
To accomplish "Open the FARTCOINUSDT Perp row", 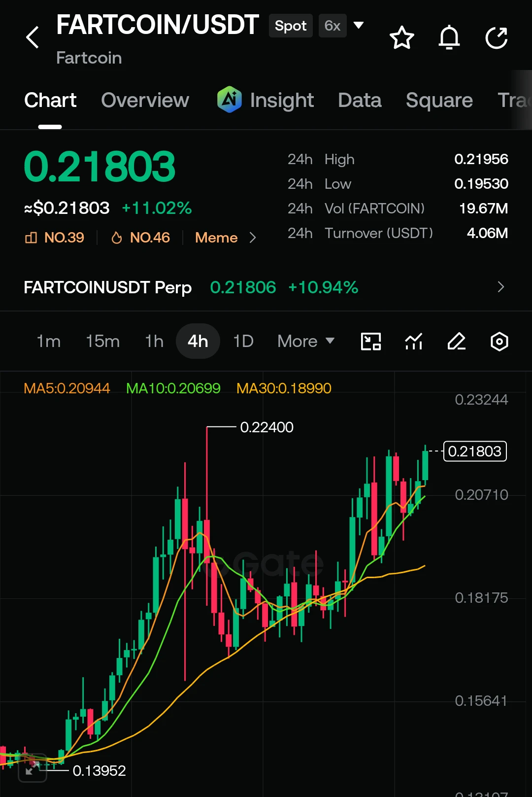I will [x=266, y=287].
